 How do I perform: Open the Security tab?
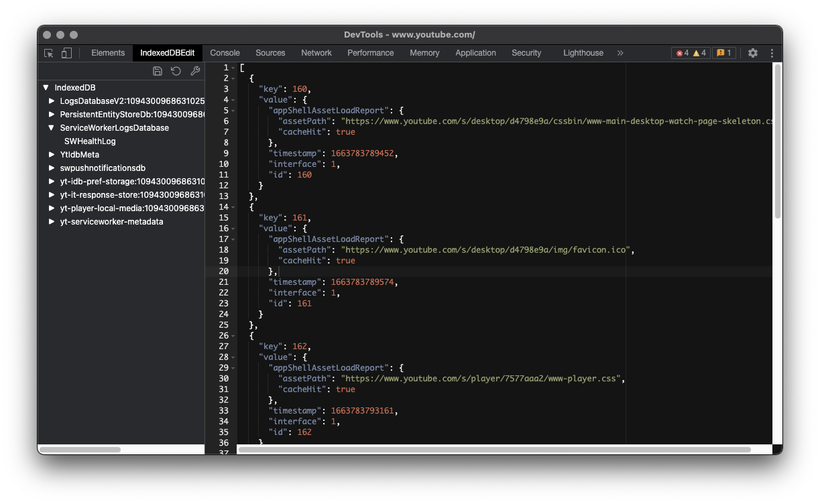coord(526,53)
